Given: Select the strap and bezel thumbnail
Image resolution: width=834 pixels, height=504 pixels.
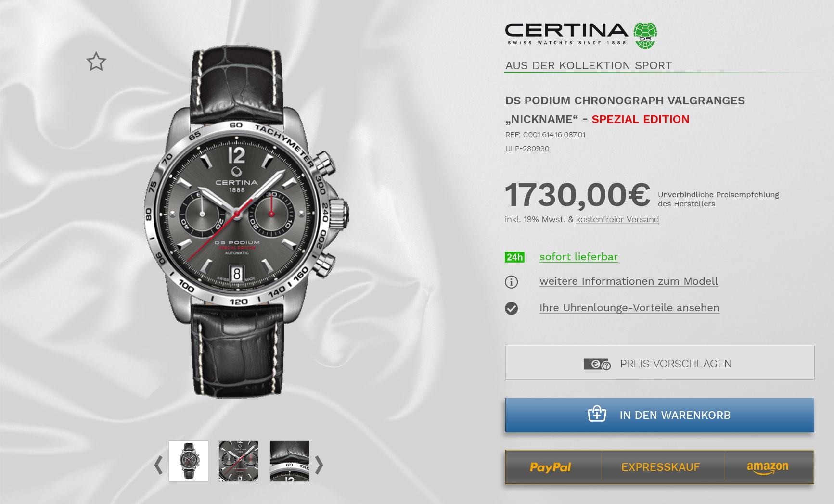Looking at the screenshot, I should pyautogui.click(x=289, y=461).
